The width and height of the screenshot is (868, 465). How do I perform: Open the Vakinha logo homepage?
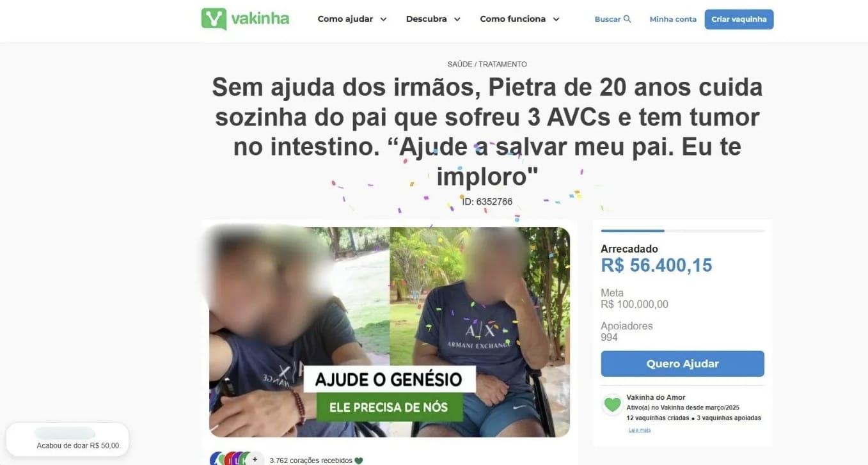[x=245, y=19]
